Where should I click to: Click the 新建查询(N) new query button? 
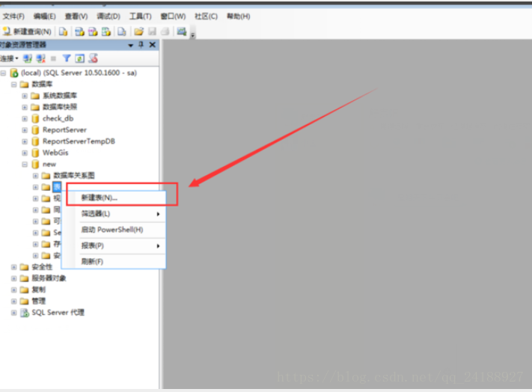27,31
